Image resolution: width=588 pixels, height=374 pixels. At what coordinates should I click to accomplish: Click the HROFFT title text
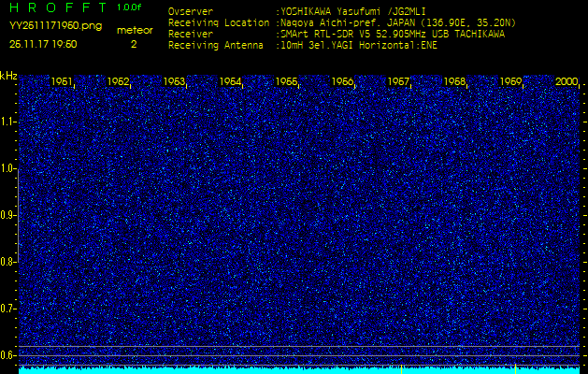click(x=51, y=9)
